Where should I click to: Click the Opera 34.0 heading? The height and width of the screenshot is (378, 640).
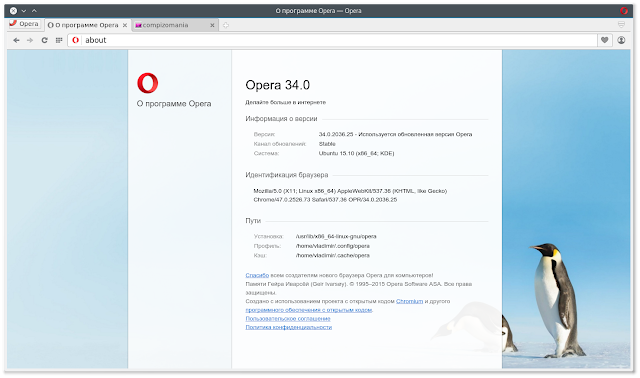(278, 85)
